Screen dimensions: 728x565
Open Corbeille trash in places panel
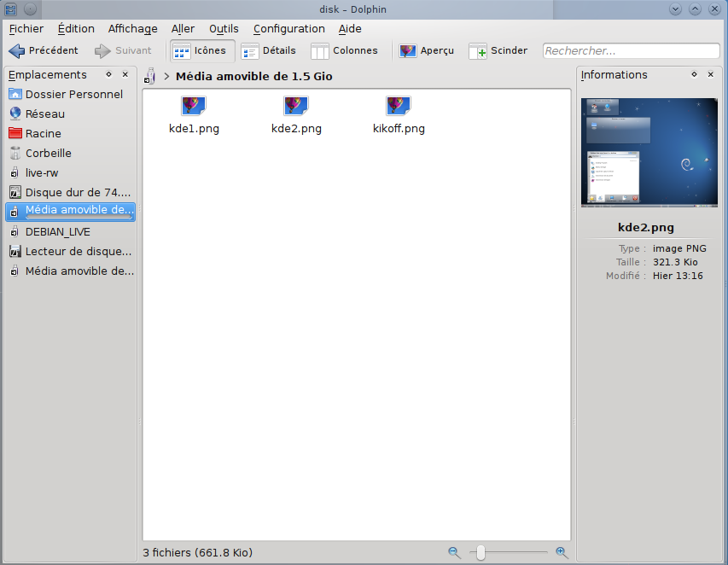tap(48, 154)
